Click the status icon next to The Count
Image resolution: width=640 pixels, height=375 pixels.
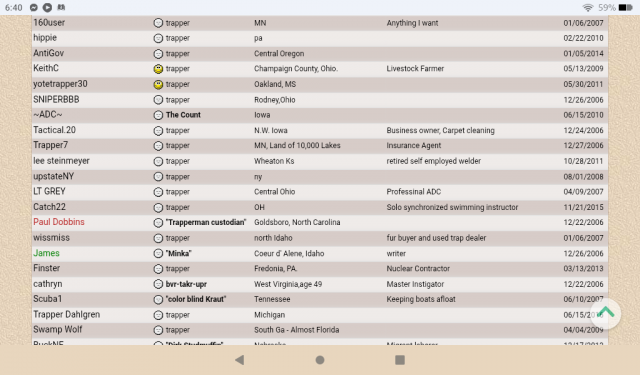click(158, 115)
